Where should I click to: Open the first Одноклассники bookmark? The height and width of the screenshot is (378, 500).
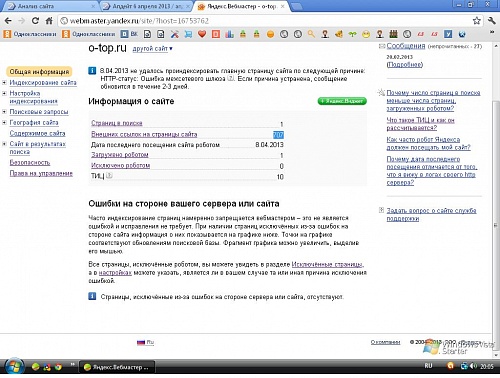point(30,34)
